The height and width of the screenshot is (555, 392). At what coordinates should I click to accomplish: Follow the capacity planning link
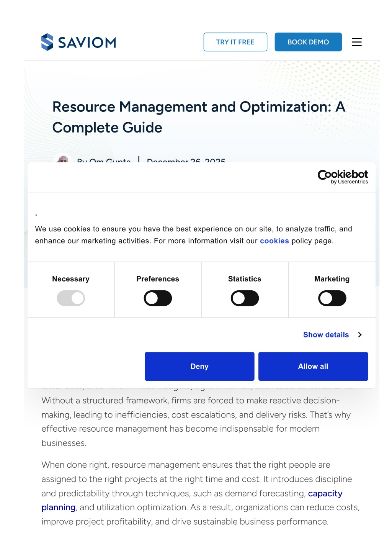click(325, 494)
